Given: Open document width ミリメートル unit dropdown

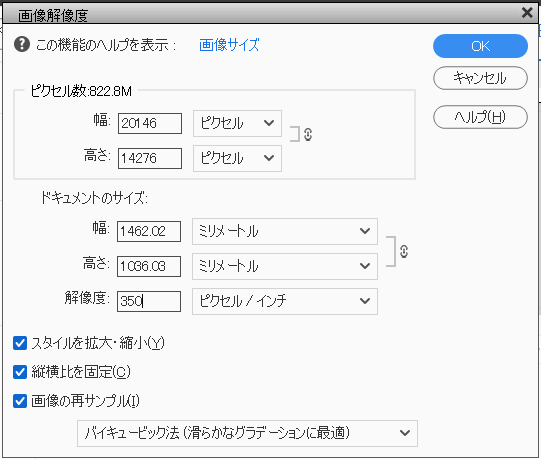Looking at the screenshot, I should (285, 231).
